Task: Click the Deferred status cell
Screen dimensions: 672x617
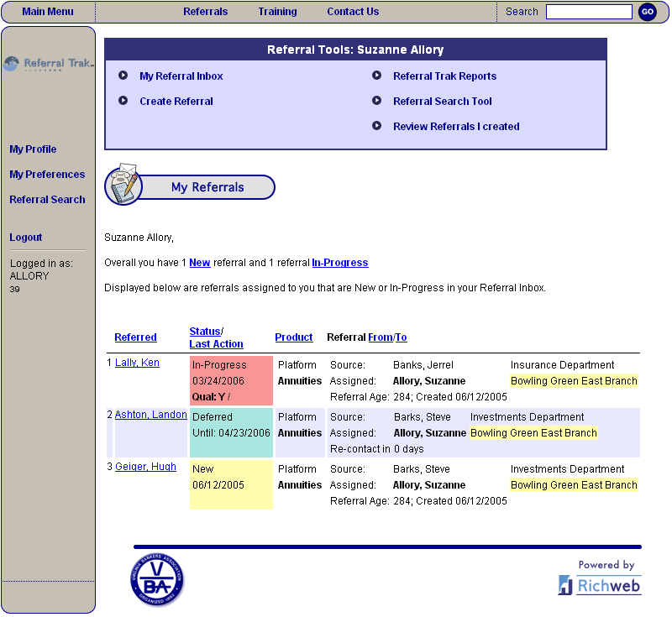Action: [231, 432]
